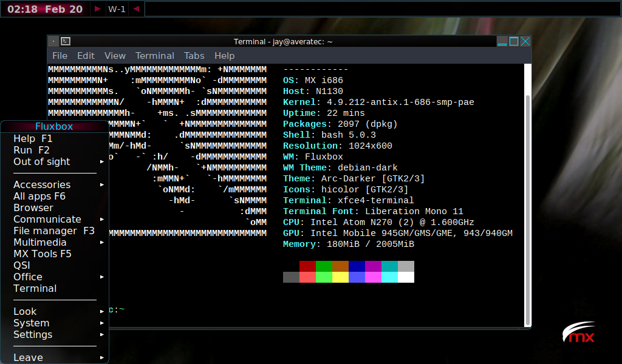The width and height of the screenshot is (622, 364).
Task: Open the Help menu in Terminal
Action: (x=225, y=56)
